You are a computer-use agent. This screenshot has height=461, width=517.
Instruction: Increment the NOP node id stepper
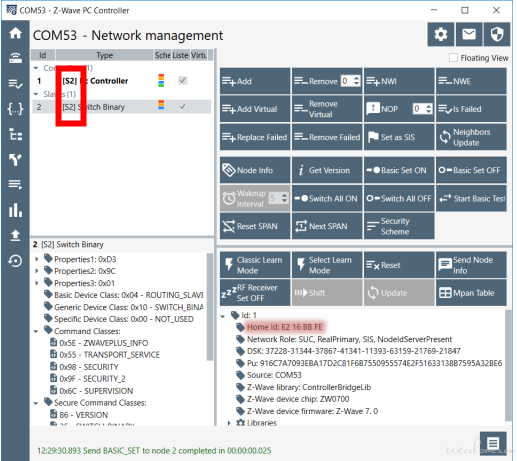tap(429, 106)
